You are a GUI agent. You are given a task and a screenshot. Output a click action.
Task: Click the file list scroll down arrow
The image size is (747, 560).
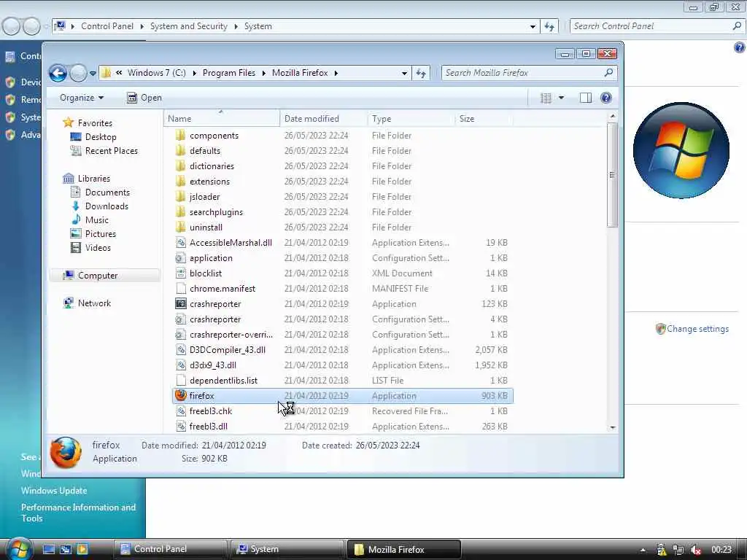pyautogui.click(x=613, y=427)
